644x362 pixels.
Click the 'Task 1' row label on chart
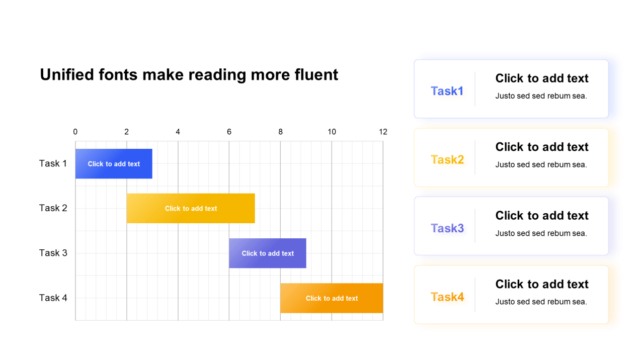tap(53, 163)
